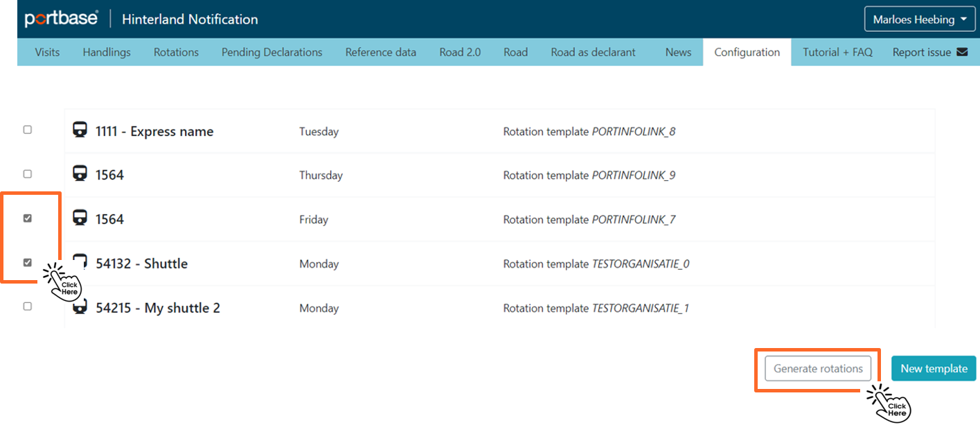Click Rotation template TESTORGANISATIE_0 text

click(x=596, y=264)
